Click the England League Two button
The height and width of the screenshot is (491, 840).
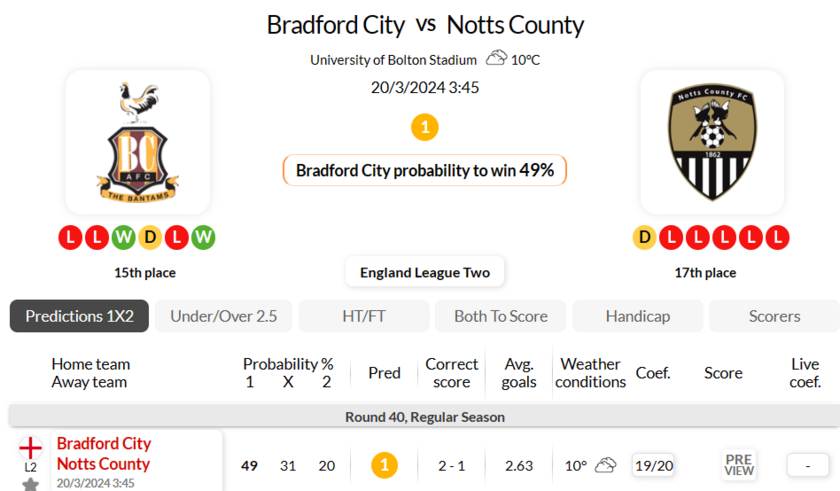[425, 272]
